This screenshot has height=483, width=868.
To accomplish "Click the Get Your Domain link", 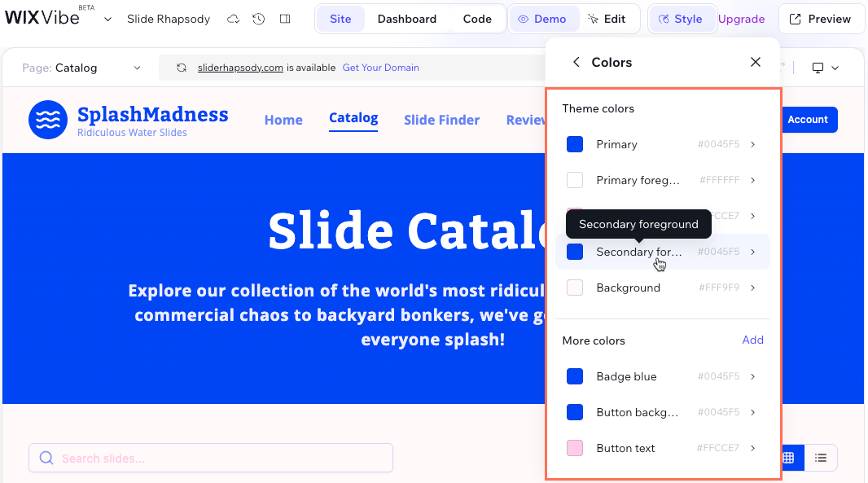I will coord(380,68).
